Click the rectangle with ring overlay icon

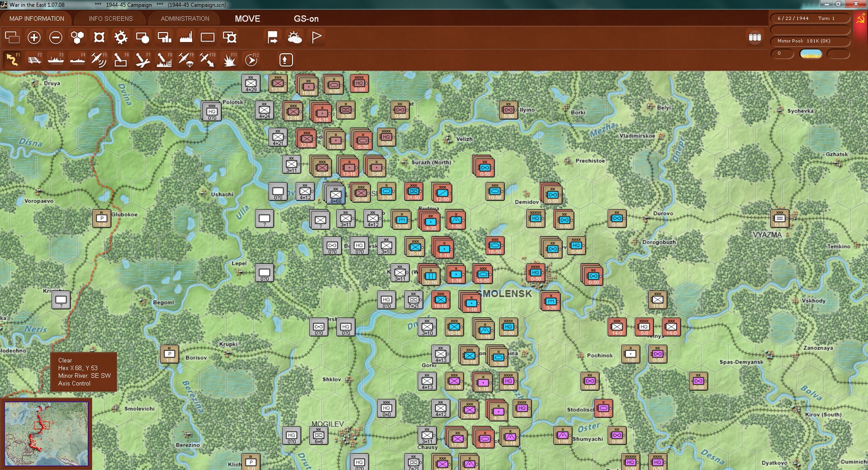pyautogui.click(x=230, y=37)
